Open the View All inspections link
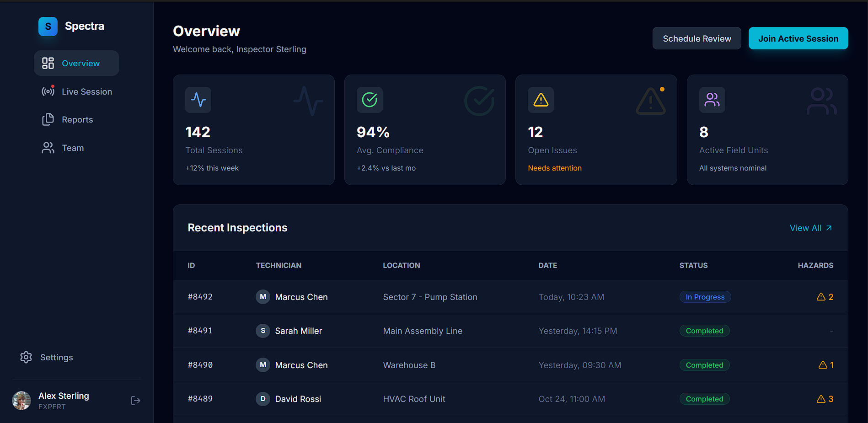 point(811,228)
